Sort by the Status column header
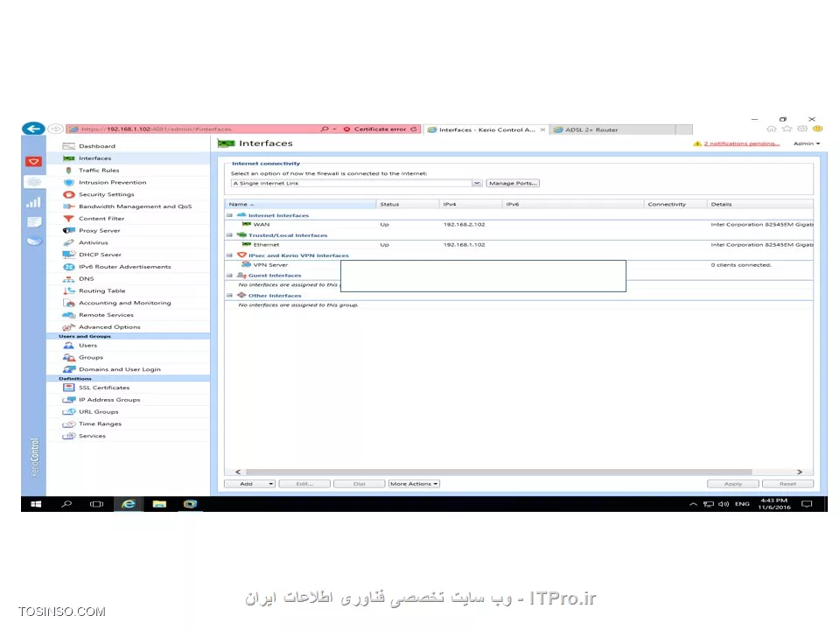The image size is (840, 630). click(408, 204)
